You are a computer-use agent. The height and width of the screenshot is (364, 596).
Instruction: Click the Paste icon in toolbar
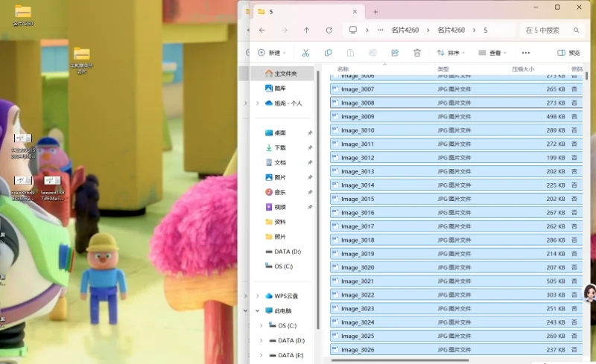pyautogui.click(x=350, y=53)
